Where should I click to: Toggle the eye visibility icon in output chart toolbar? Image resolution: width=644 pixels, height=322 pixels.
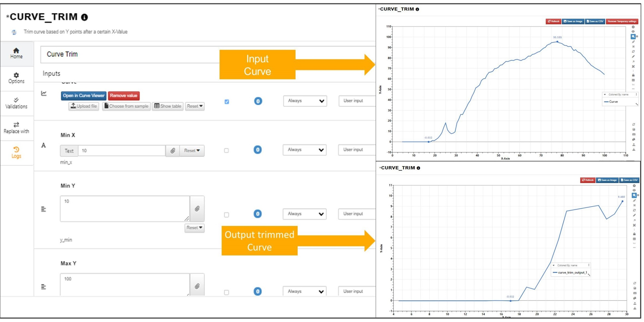coord(634,191)
